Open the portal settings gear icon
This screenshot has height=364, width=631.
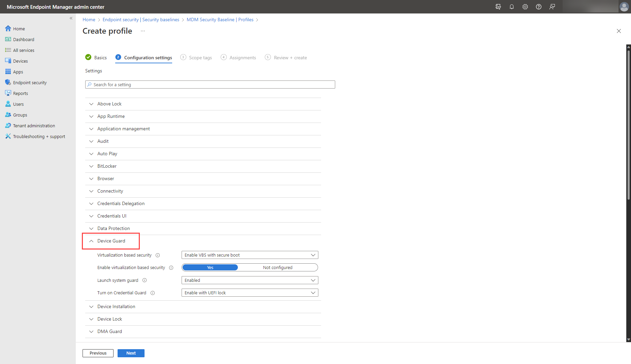[525, 7]
